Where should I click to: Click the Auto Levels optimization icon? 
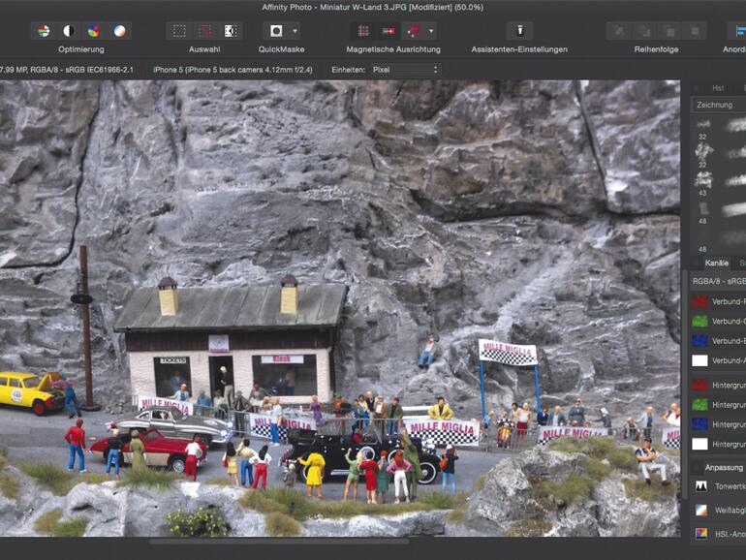click(x=44, y=31)
